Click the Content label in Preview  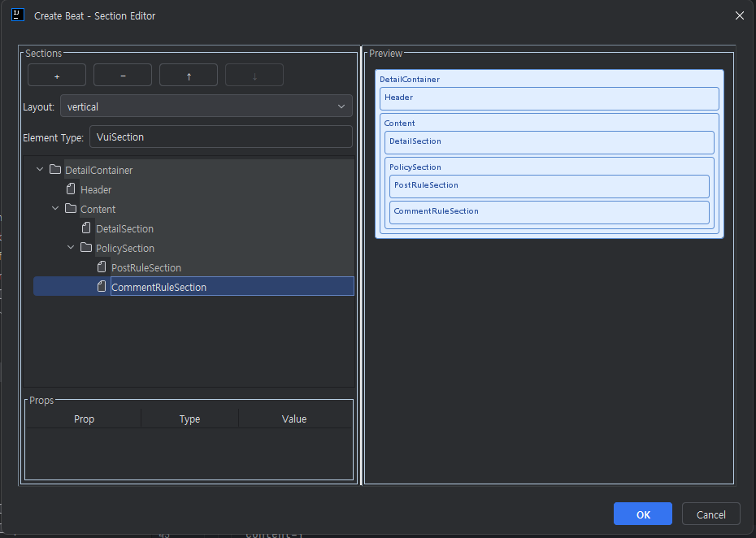pyautogui.click(x=399, y=124)
